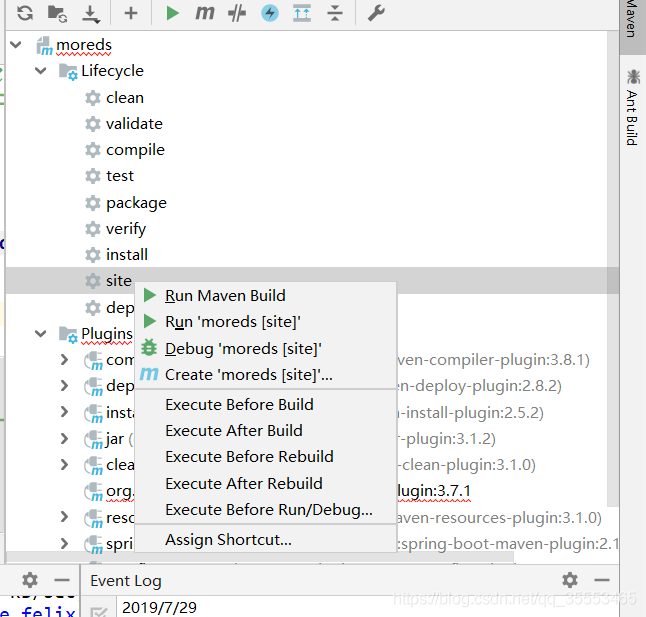Viewport: 646px width, 617px height.
Task: Choose Create 'moreds [site]'... menu entry
Action: pyautogui.click(x=266, y=375)
